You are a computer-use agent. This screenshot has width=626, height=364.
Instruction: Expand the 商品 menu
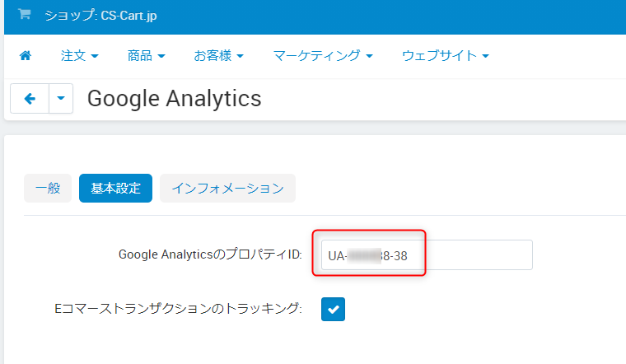(x=146, y=56)
